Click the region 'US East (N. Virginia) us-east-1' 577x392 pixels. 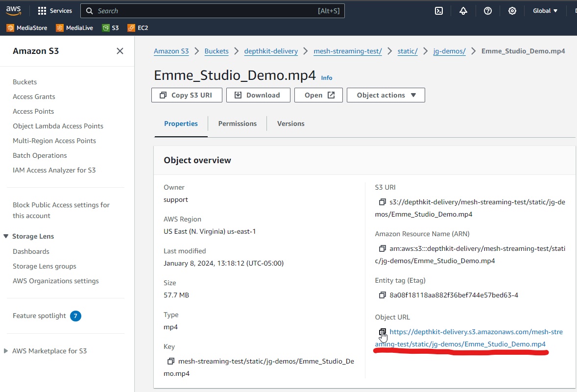(x=209, y=231)
